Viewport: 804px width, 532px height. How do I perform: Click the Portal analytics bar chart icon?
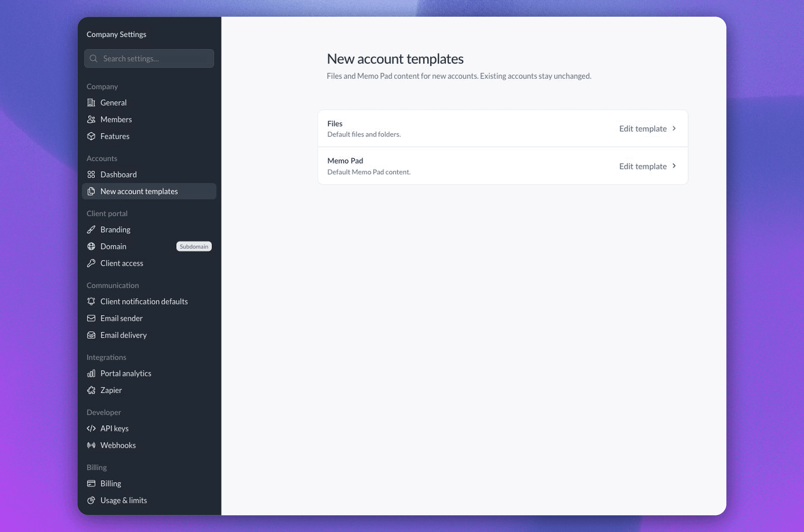click(91, 374)
